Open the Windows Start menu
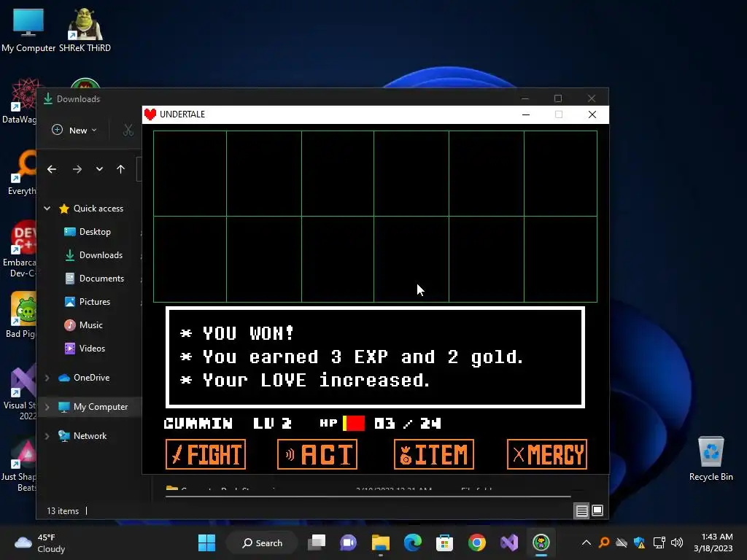This screenshot has width=747, height=560. 206,542
